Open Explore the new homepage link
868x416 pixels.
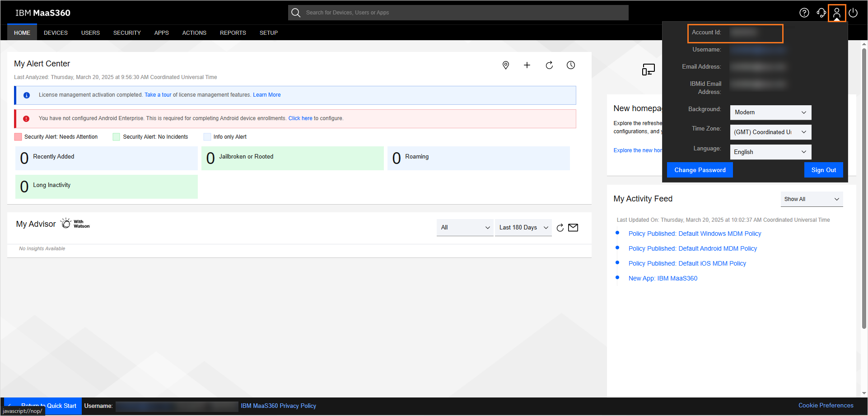638,150
